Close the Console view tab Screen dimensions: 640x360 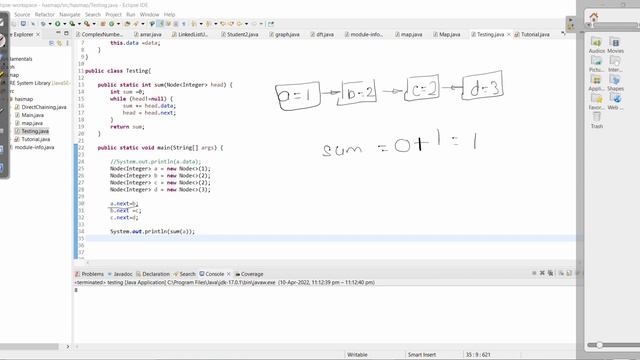(229, 274)
